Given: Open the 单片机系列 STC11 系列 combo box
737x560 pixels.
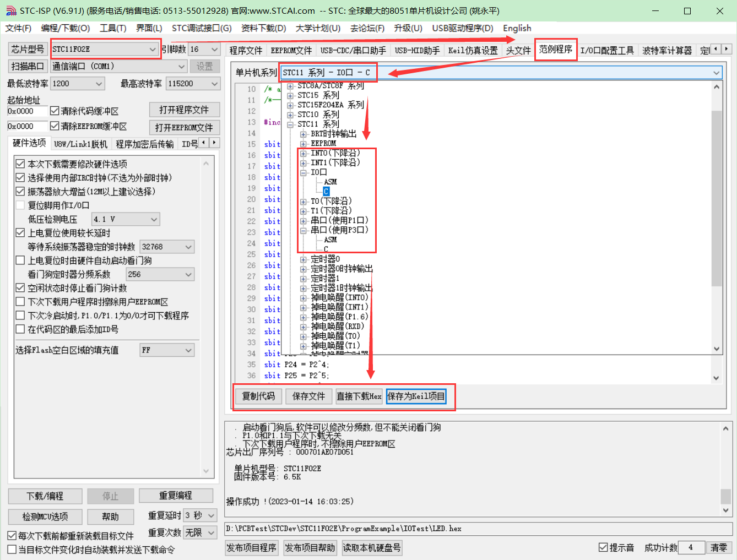Looking at the screenshot, I should 501,72.
